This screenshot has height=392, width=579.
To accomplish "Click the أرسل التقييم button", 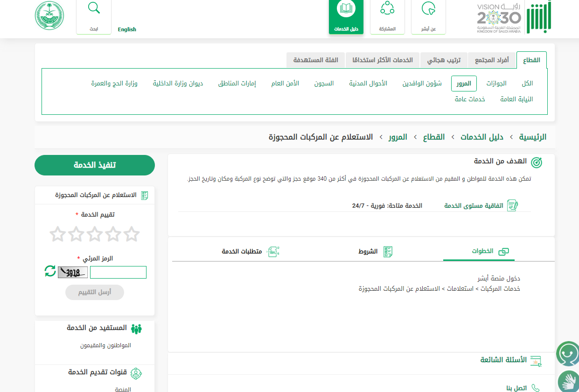I will (x=95, y=292).
